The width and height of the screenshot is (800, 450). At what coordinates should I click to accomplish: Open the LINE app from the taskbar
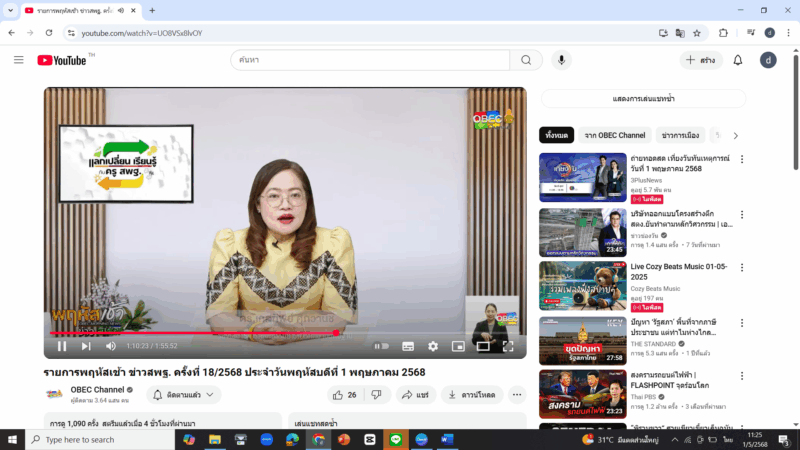(x=395, y=439)
